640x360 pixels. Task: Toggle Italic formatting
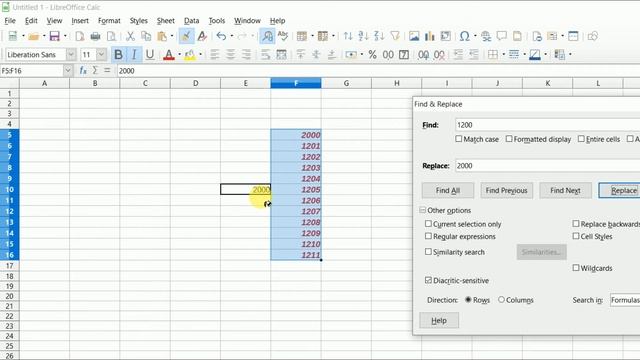[x=134, y=54]
